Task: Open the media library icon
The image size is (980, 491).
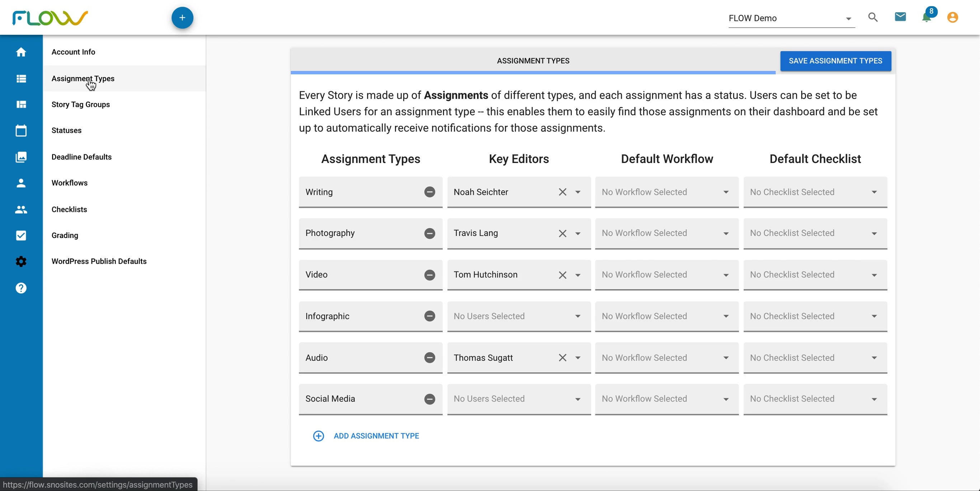Action: tap(21, 157)
